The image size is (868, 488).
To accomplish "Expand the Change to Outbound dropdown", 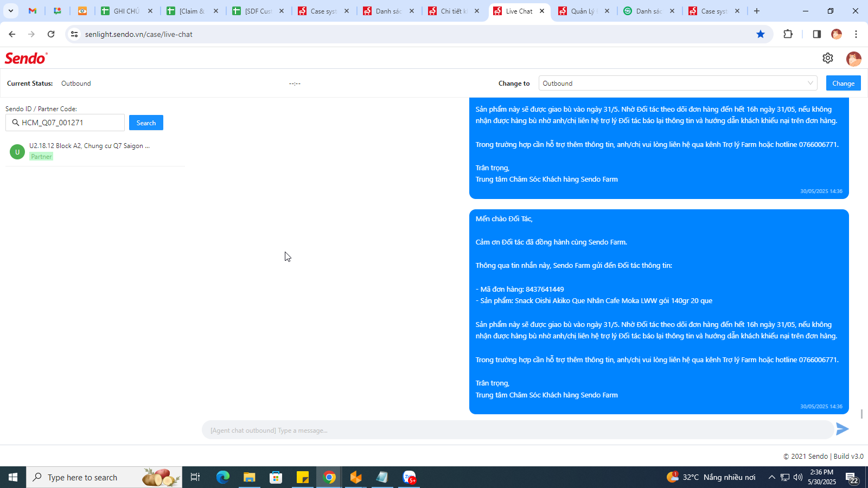I will coord(678,83).
